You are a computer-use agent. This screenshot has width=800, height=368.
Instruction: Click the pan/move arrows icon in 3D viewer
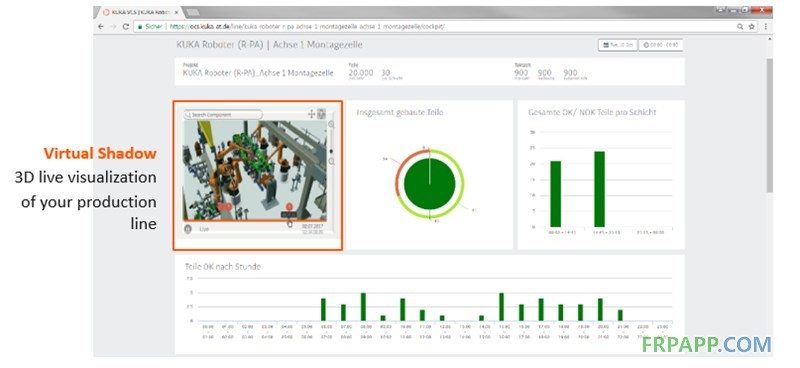point(311,114)
